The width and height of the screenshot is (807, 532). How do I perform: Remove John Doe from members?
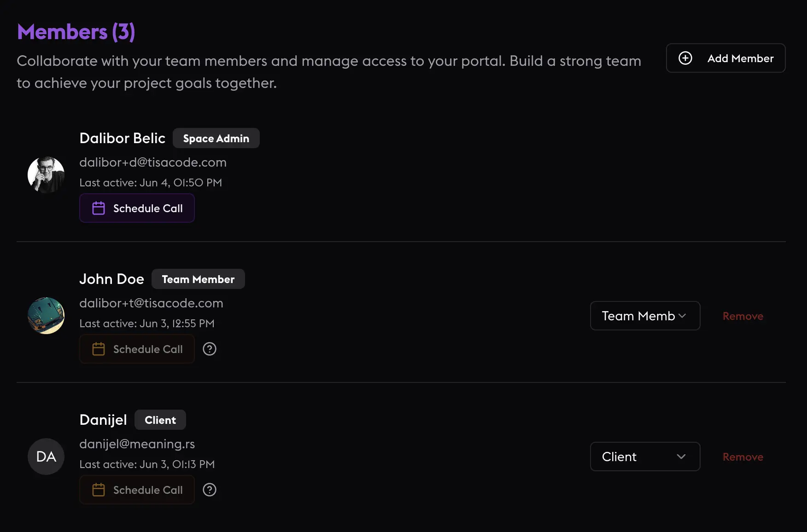click(x=743, y=316)
